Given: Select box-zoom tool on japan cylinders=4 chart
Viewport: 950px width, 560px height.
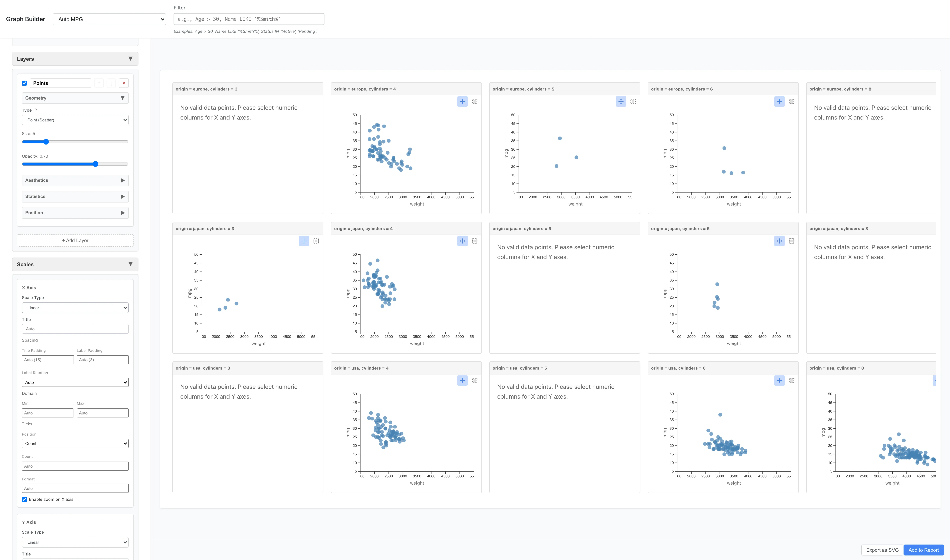Looking at the screenshot, I should tap(474, 241).
